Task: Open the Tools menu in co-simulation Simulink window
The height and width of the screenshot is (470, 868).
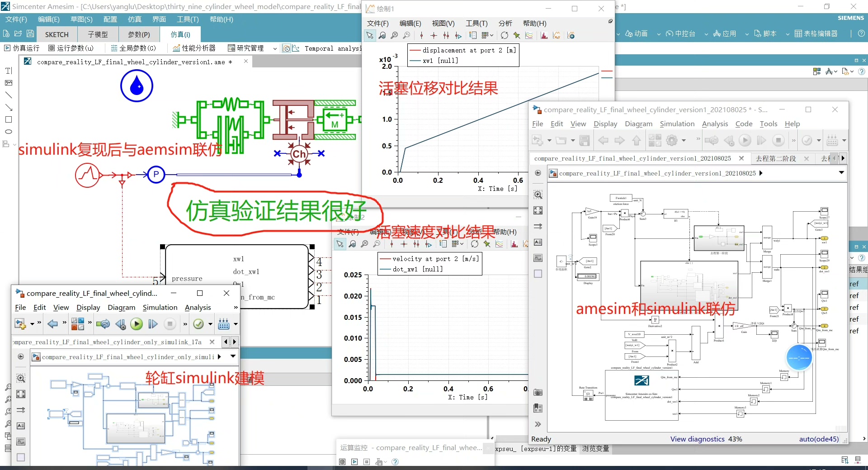Action: (x=769, y=123)
